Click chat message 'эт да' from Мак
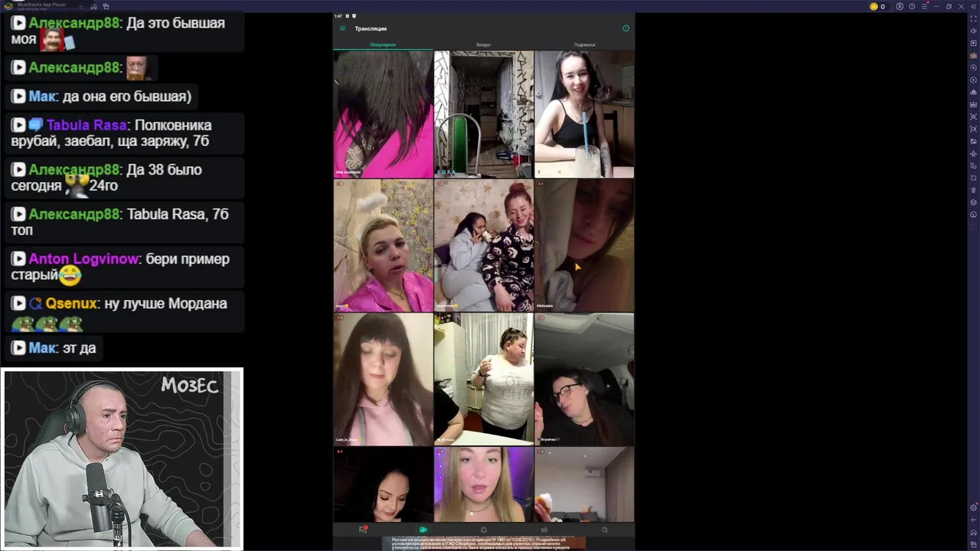This screenshot has width=980, height=551. point(79,348)
